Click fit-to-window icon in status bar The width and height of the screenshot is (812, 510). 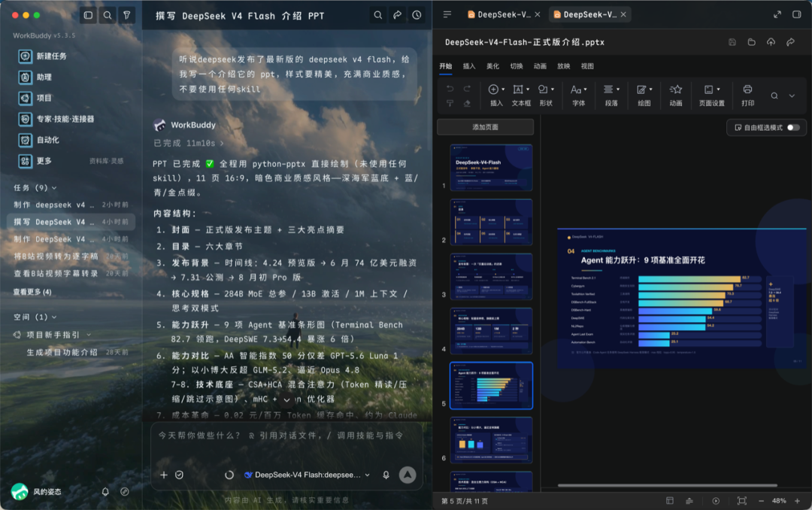pyautogui.click(x=742, y=501)
